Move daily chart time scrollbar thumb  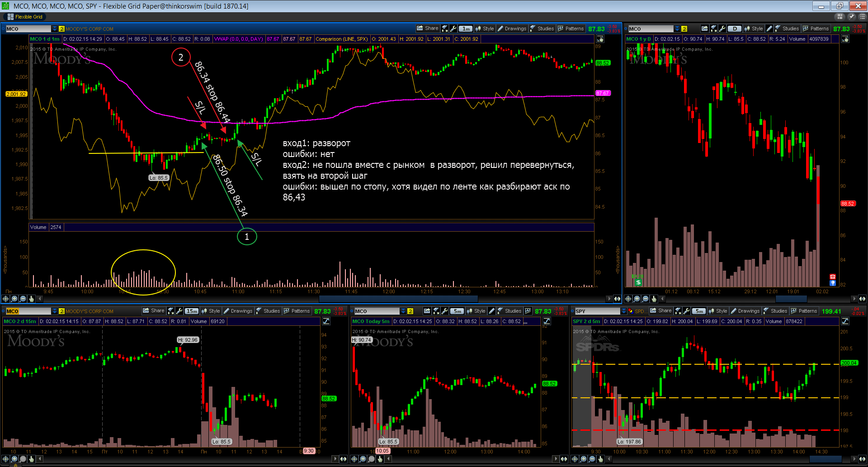pyautogui.click(x=791, y=299)
